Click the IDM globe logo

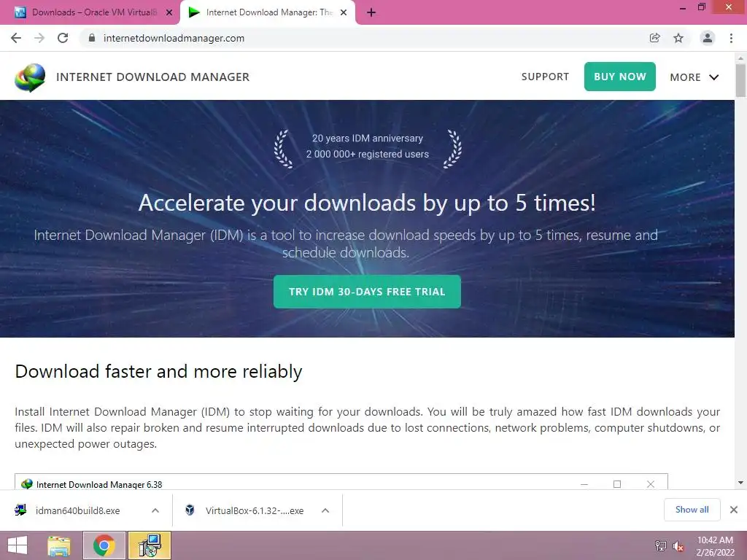[x=30, y=77]
